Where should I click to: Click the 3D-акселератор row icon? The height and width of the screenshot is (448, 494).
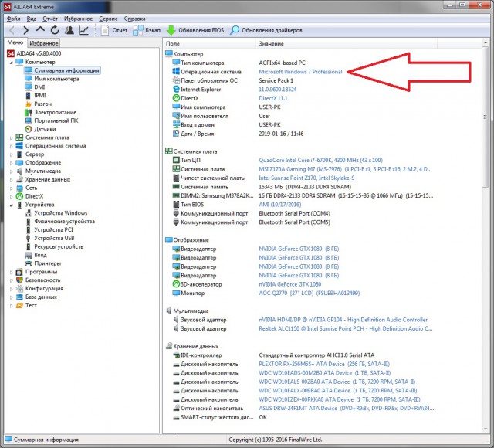pos(176,284)
